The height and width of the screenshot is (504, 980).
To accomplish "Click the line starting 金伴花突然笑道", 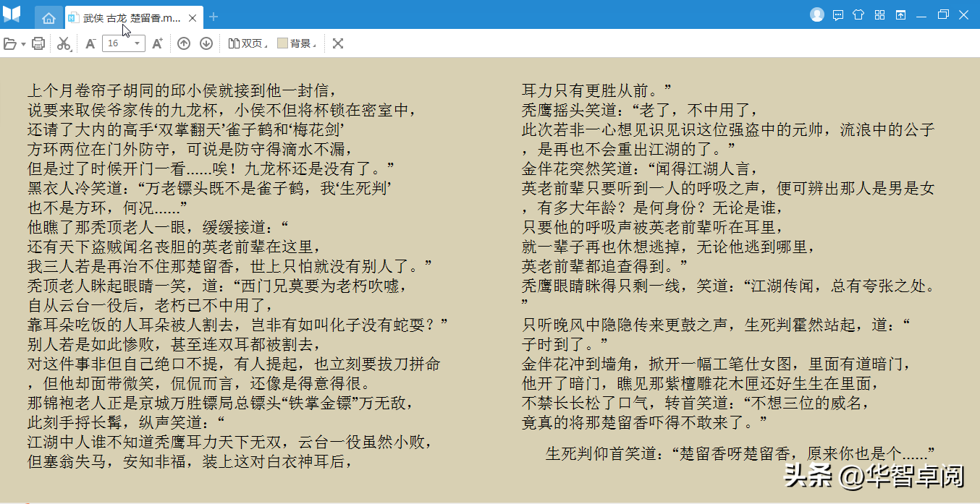I will [640, 168].
